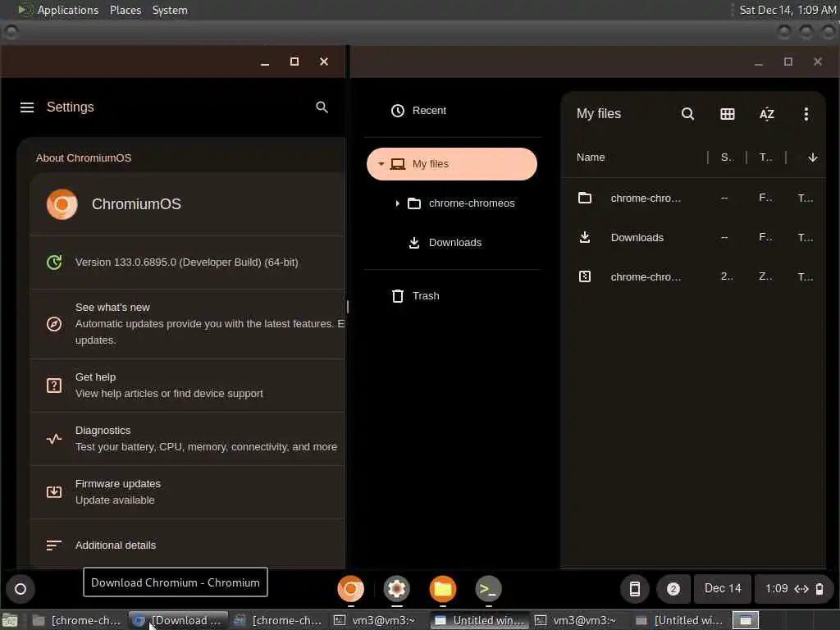
Task: Switch to first [chrome-ch… taskbar window
Action: (76, 620)
